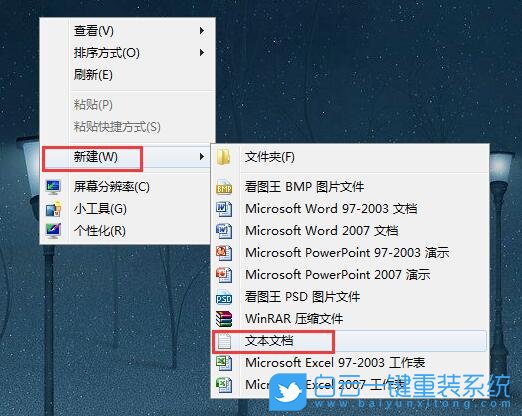Click the 个性化 personalize icon
Viewport: 522px width, 416px height.
tap(53, 231)
